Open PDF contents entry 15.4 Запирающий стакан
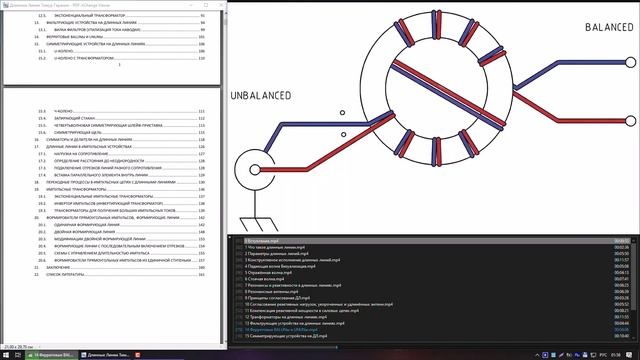The width and height of the screenshot is (640, 360). 122,118
